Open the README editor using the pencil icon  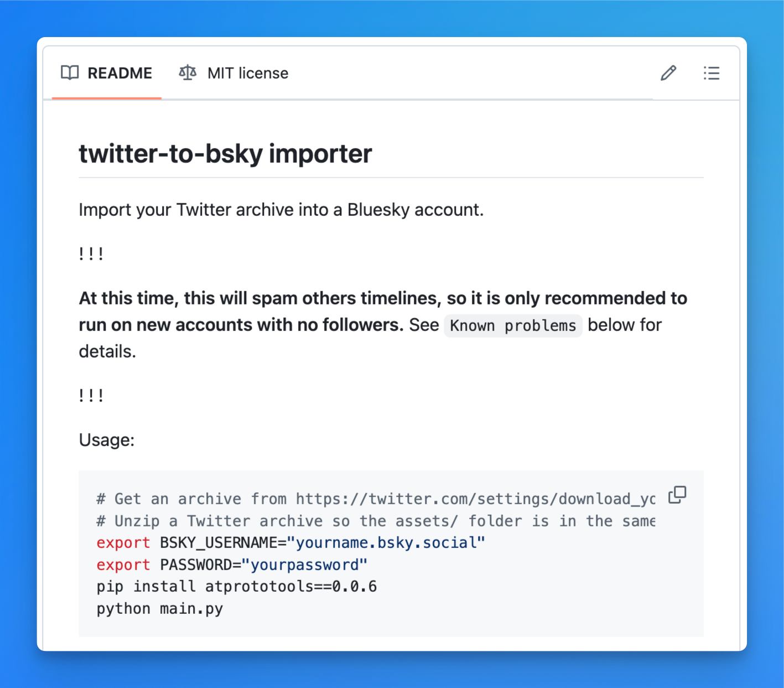click(x=668, y=73)
